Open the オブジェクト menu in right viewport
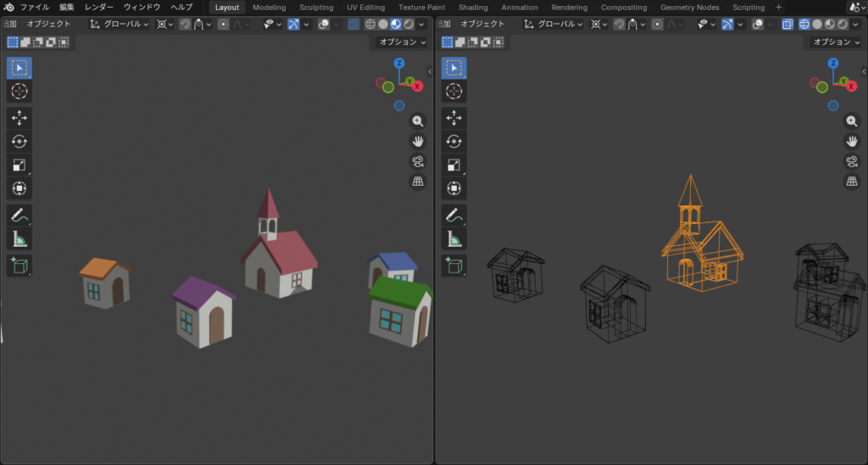 pos(483,24)
